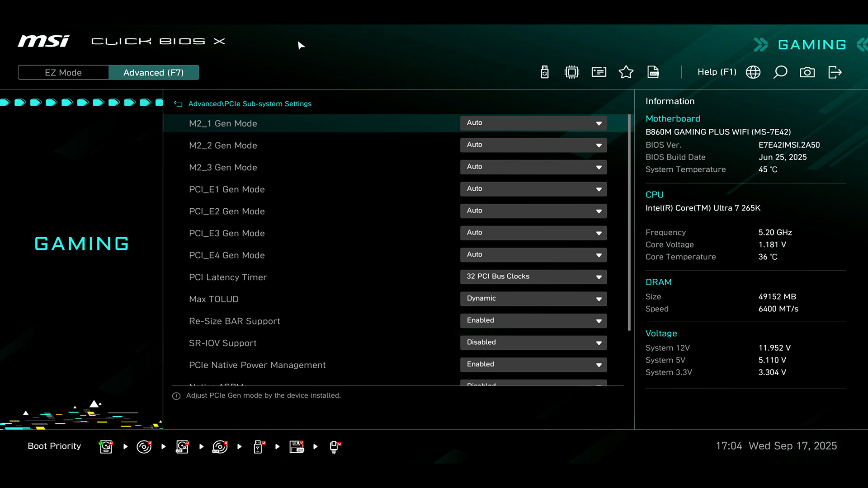Open the M-Flash USB update icon
868x488 pixels.
click(x=545, y=72)
